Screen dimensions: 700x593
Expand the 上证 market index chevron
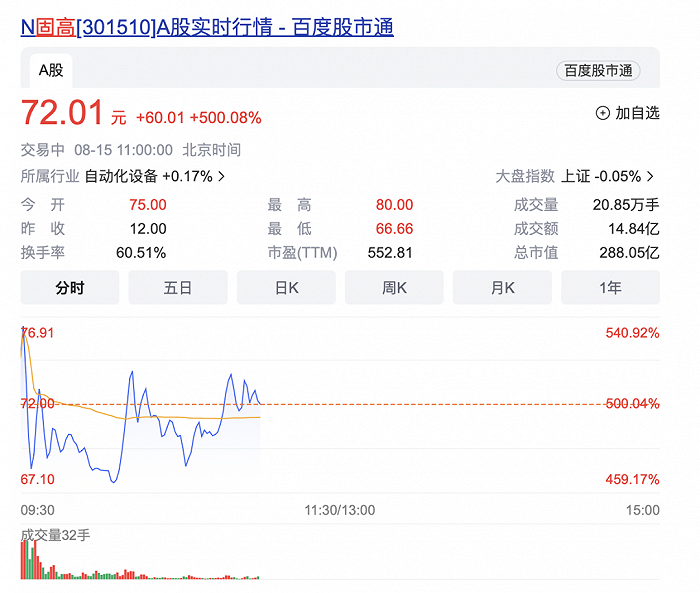click(x=651, y=176)
